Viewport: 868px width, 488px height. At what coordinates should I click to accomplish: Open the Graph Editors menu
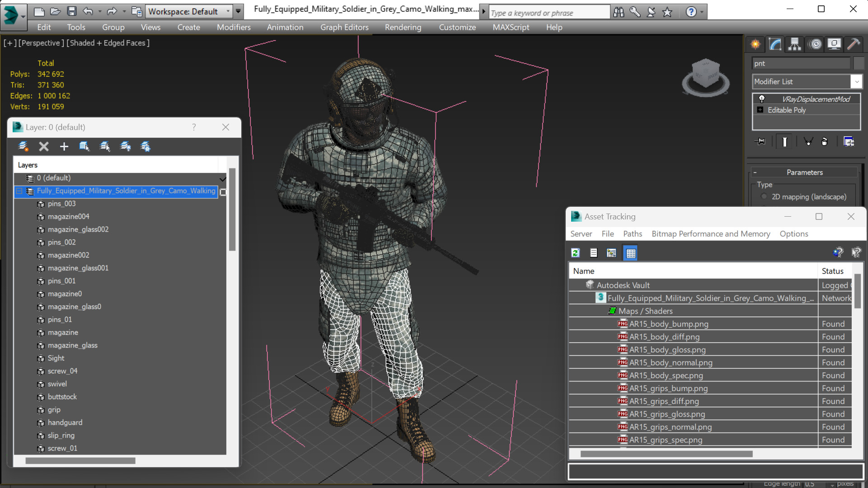pyautogui.click(x=345, y=27)
